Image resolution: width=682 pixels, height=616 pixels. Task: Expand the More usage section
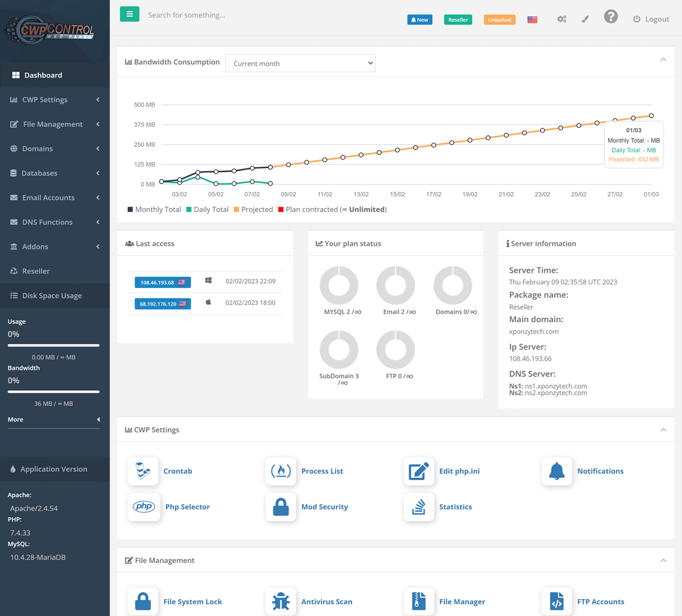54,420
